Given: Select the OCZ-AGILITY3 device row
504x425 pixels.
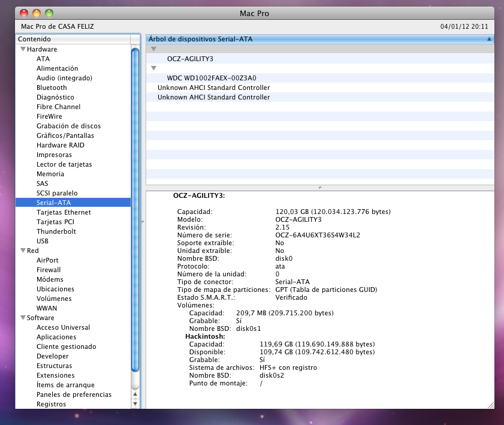Looking at the screenshot, I should coord(190,59).
